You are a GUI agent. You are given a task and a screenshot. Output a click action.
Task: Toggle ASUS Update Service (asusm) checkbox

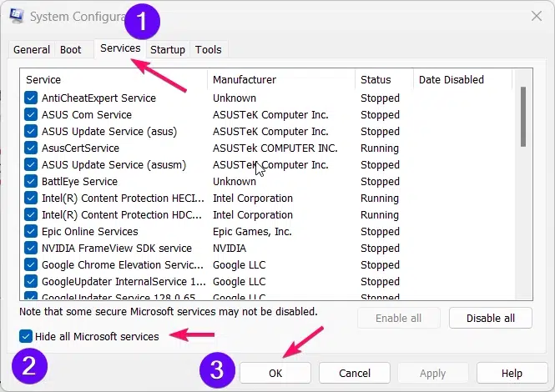pyautogui.click(x=31, y=164)
